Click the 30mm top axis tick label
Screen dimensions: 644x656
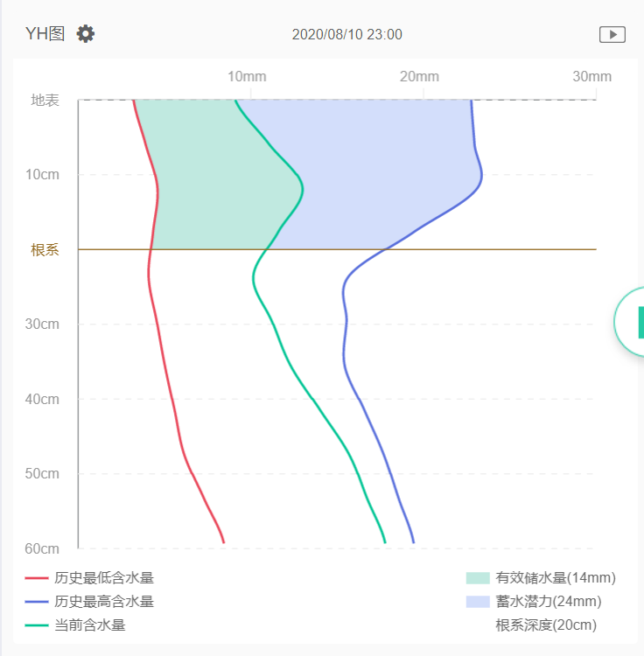(591, 77)
